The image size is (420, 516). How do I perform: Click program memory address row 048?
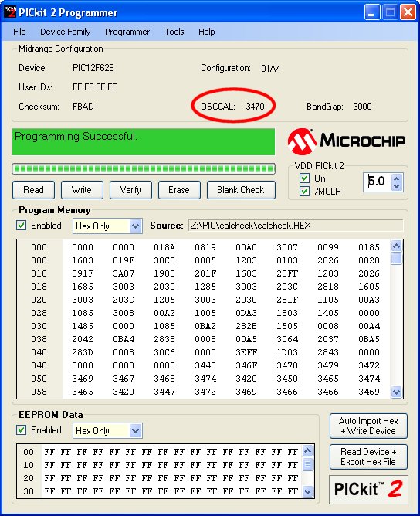[39, 365]
